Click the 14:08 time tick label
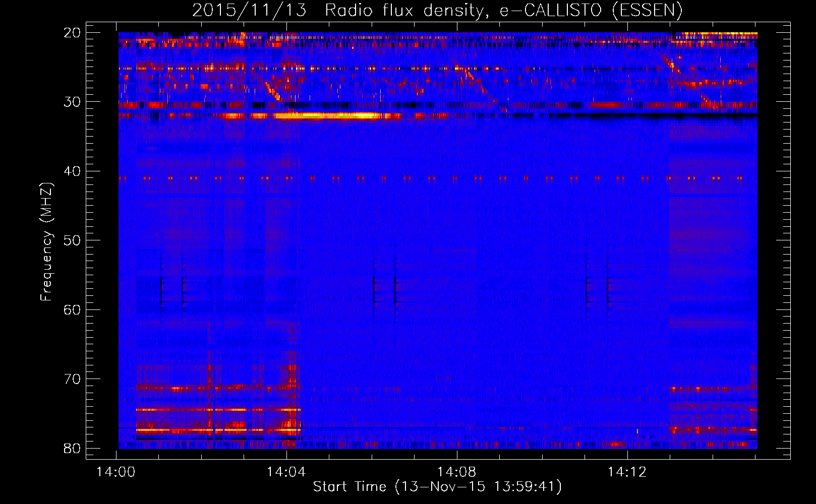The height and width of the screenshot is (504, 816). [457, 472]
